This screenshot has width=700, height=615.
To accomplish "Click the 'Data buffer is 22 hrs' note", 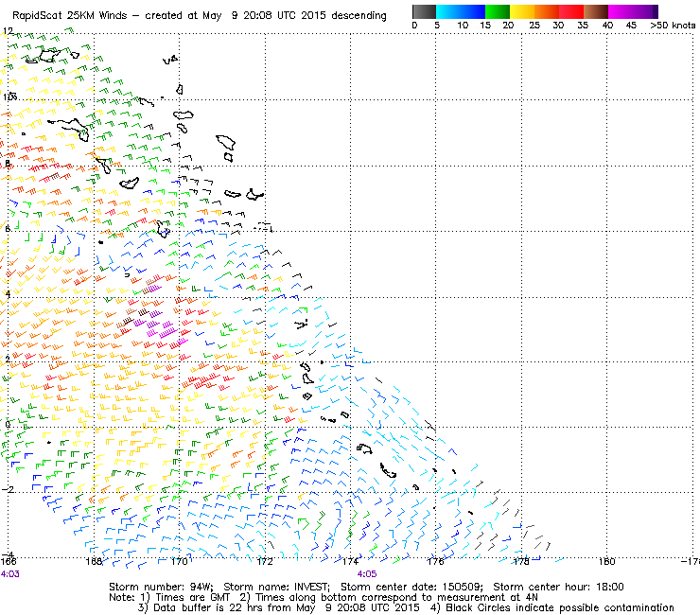I will (x=206, y=607).
